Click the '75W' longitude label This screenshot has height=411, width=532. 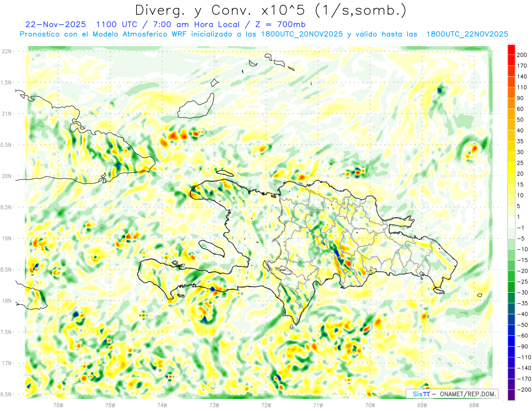click(110, 405)
